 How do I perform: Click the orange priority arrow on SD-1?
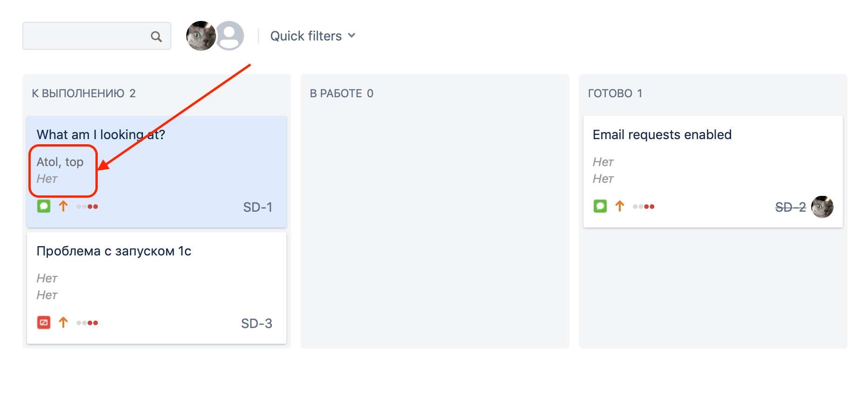(x=63, y=206)
